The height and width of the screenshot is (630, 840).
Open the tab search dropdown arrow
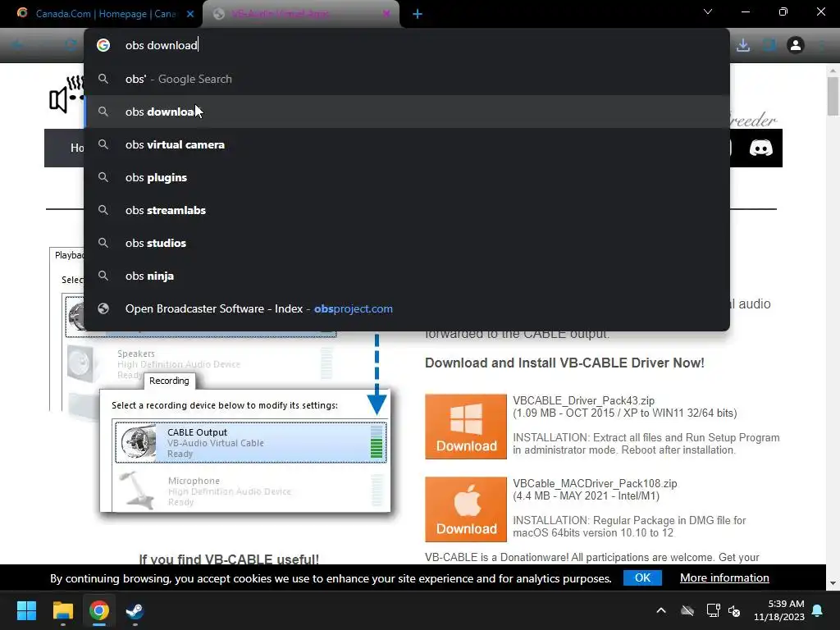[x=708, y=11]
